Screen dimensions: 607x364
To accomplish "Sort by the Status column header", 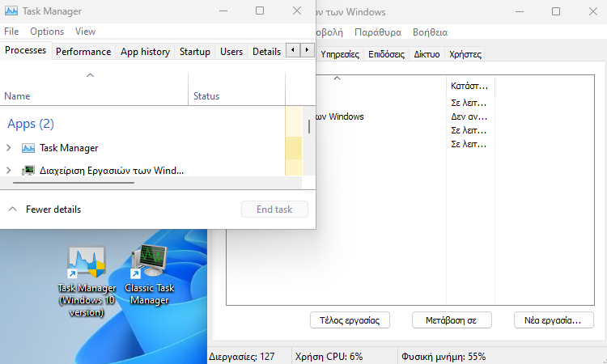I will [x=236, y=89].
